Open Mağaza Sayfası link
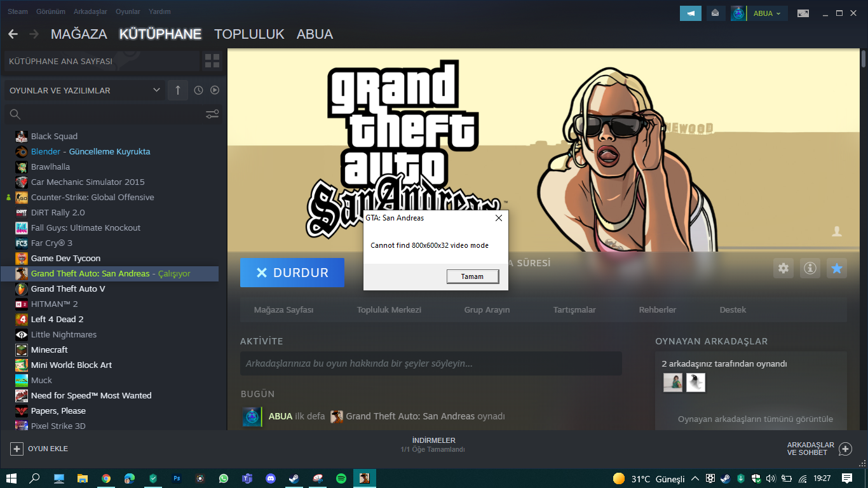Viewport: 868px width, 488px height. [283, 310]
